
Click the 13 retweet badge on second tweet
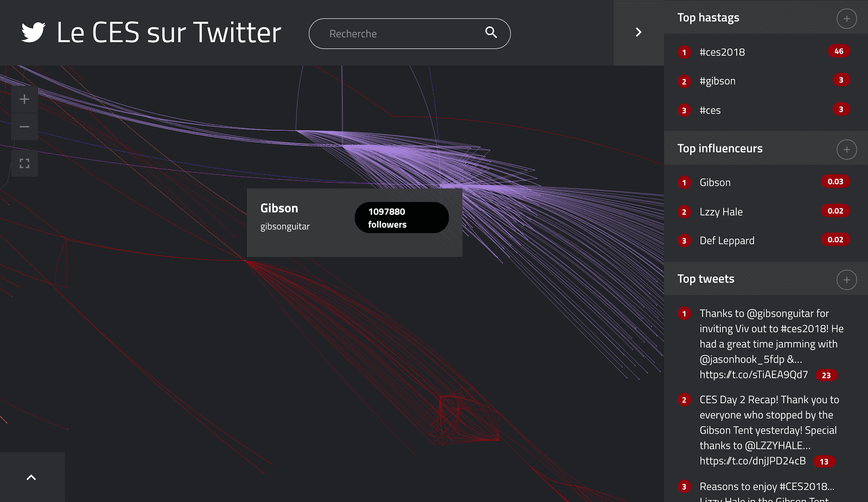pos(824,462)
